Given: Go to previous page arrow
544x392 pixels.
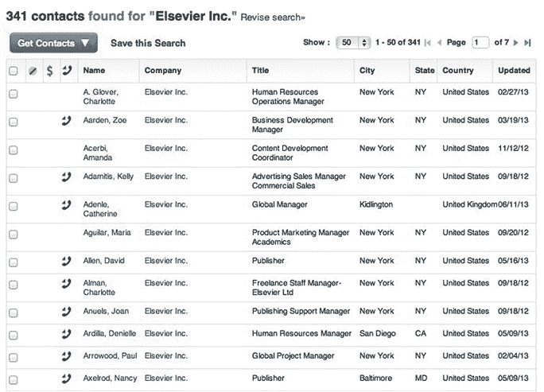Looking at the screenshot, I should click(x=439, y=43).
